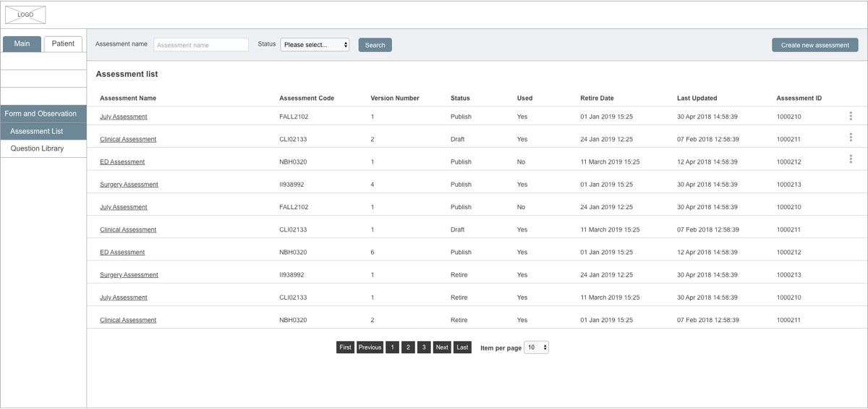Open the July Assessment link in the FALL2102 row with Used No

click(x=124, y=207)
